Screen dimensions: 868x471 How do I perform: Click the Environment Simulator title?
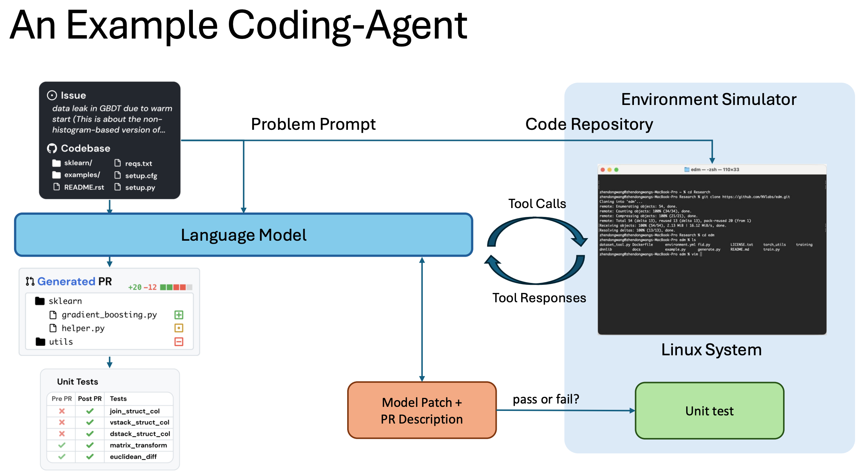point(709,99)
